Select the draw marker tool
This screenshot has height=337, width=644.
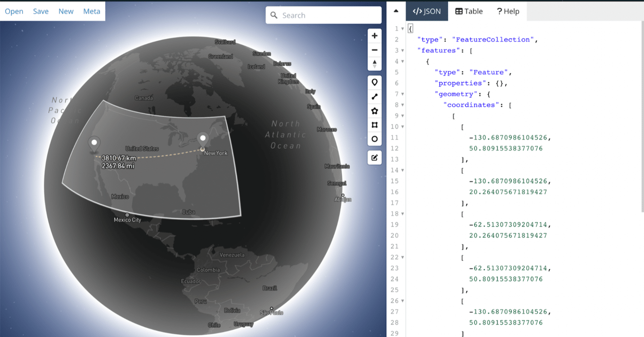pos(374,82)
